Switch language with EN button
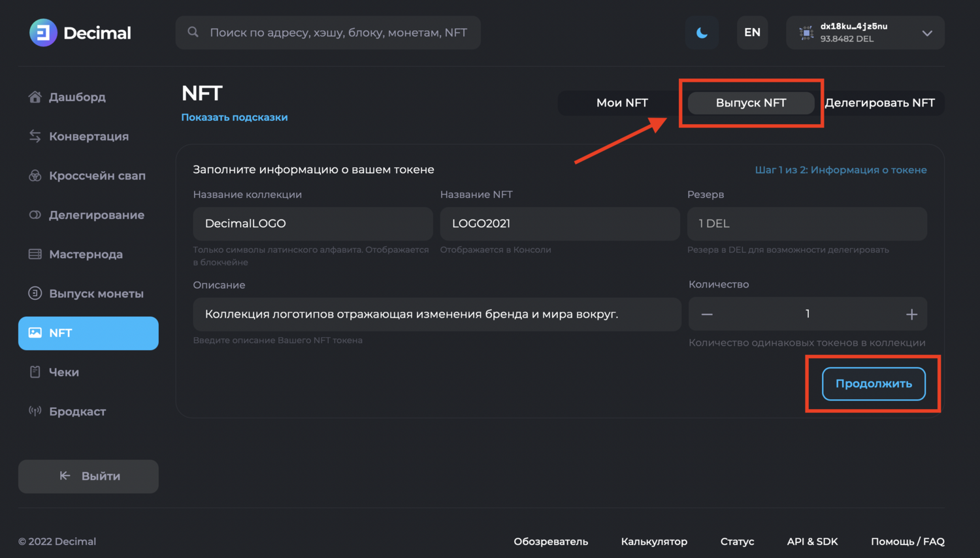This screenshot has height=558, width=980. [x=752, y=33]
